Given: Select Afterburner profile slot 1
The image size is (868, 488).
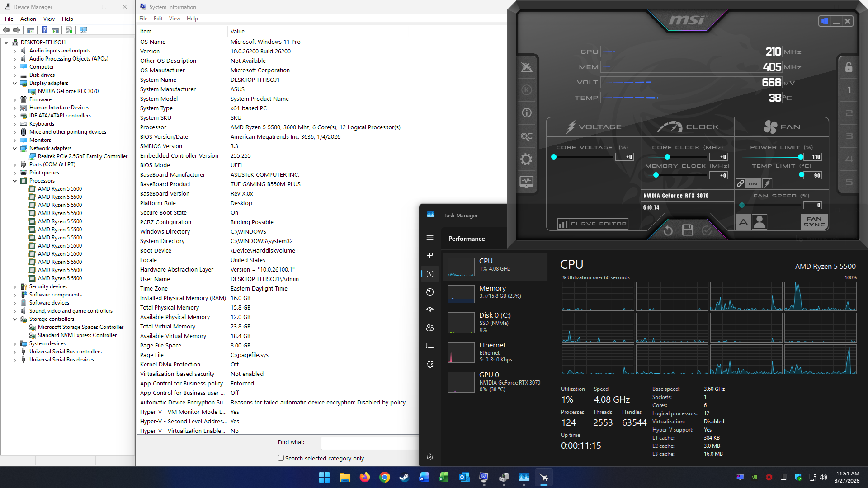Looking at the screenshot, I should (x=849, y=90).
